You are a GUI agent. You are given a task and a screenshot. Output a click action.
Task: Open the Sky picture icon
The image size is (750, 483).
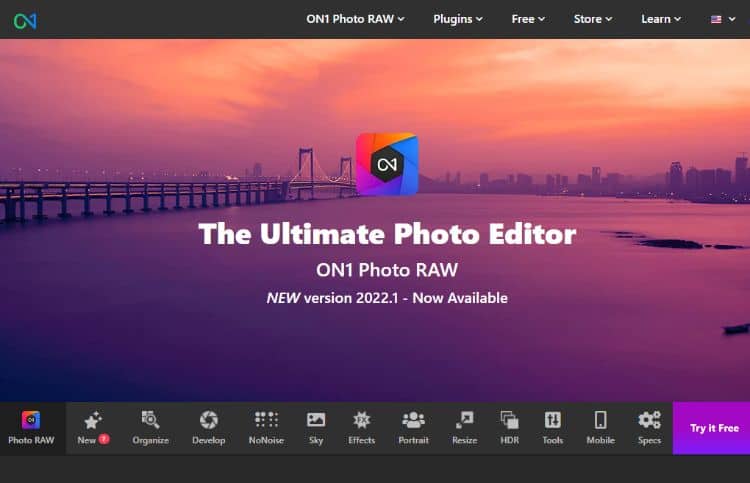click(x=316, y=419)
